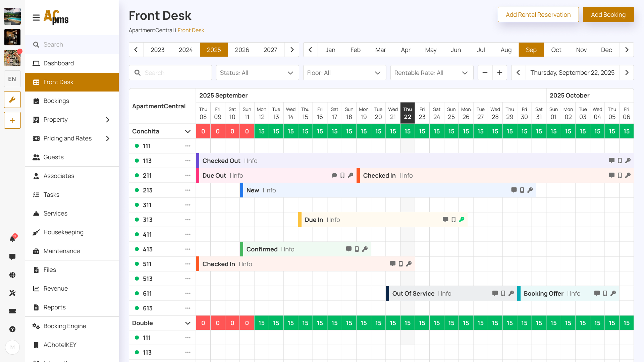
Task: Click phone icon on Out Of Service block
Action: click(503, 293)
